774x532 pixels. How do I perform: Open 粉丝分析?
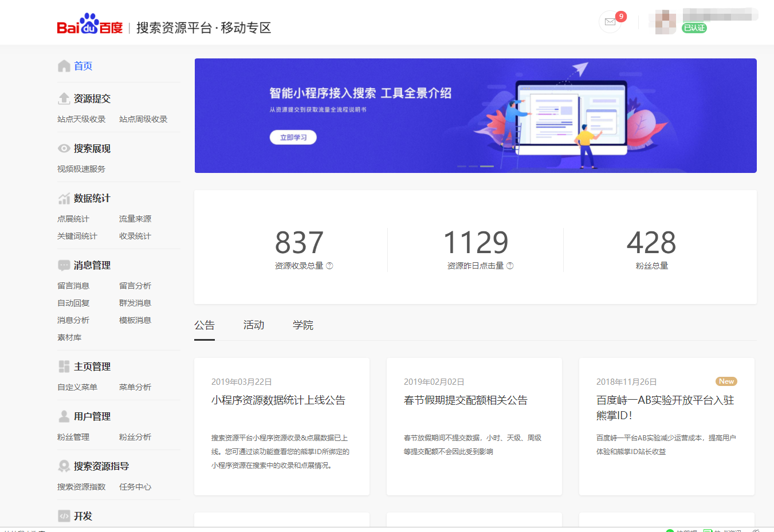pyautogui.click(x=135, y=437)
